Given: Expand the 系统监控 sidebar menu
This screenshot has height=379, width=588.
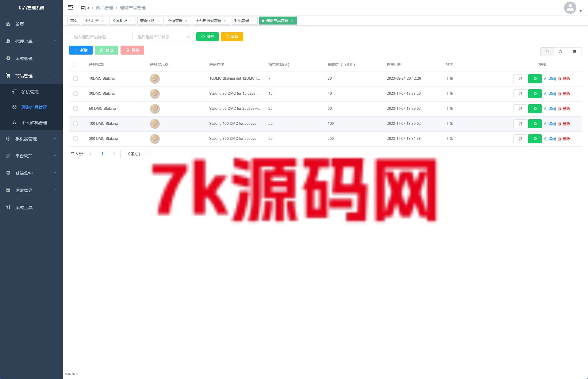Looking at the screenshot, I should (x=31, y=173).
